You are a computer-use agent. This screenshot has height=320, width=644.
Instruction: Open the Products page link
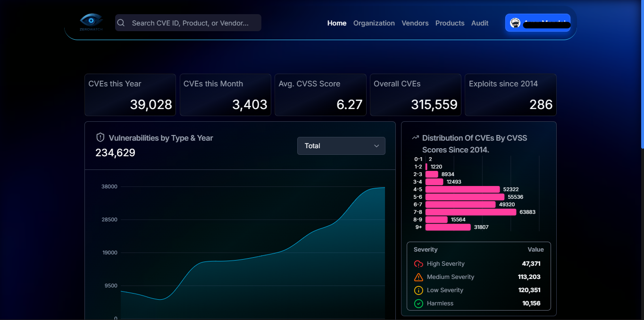[450, 23]
